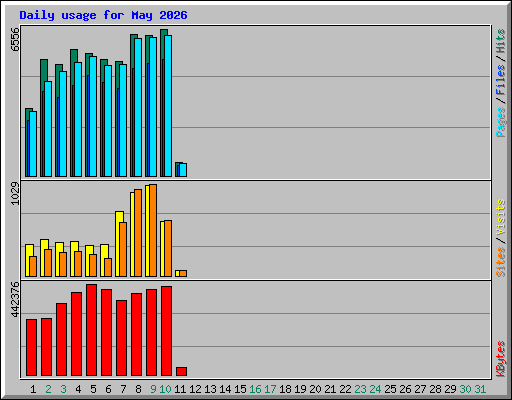Select the red 'KBytes' legend label
The width and height of the screenshot is (512, 400).
[501, 359]
